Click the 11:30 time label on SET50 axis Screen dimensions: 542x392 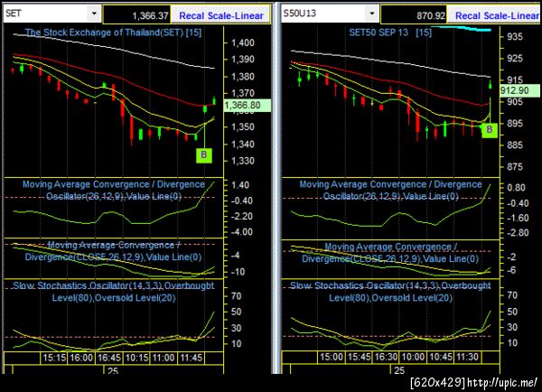(468, 357)
